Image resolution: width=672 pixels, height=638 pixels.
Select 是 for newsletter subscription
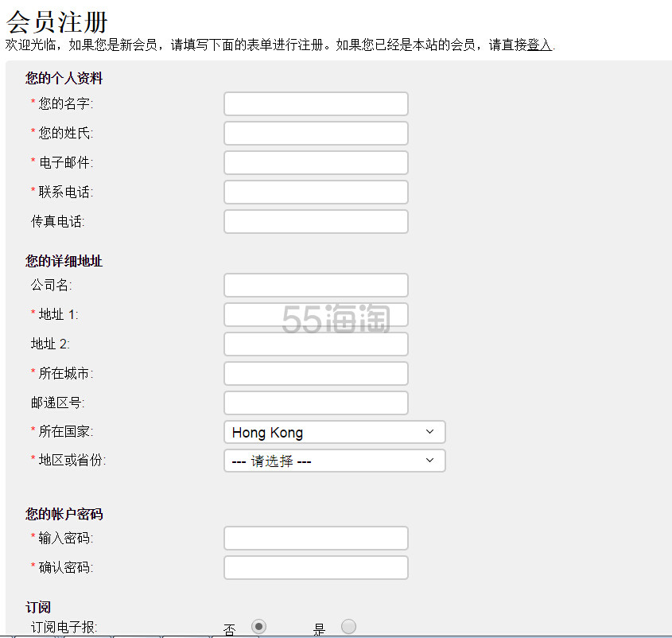pos(348,626)
